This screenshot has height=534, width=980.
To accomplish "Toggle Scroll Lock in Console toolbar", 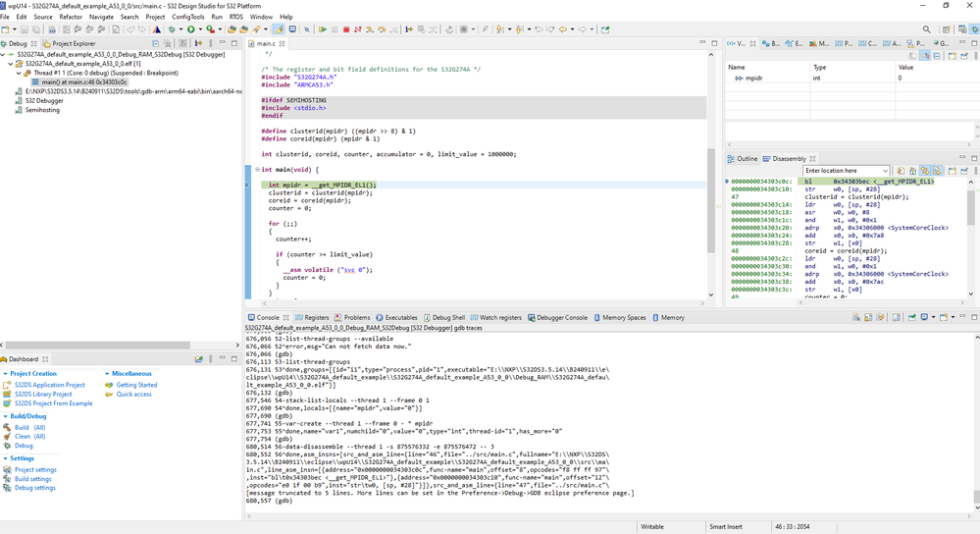I will pyautogui.click(x=868, y=318).
